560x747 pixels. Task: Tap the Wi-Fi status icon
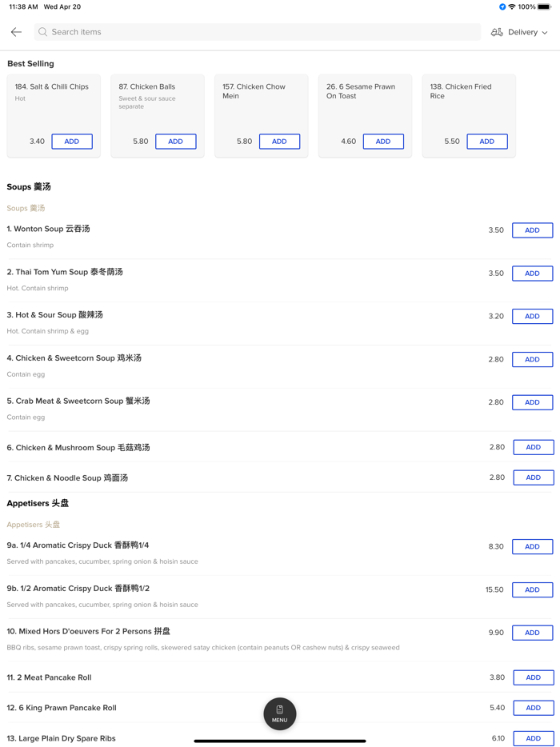pos(512,6)
